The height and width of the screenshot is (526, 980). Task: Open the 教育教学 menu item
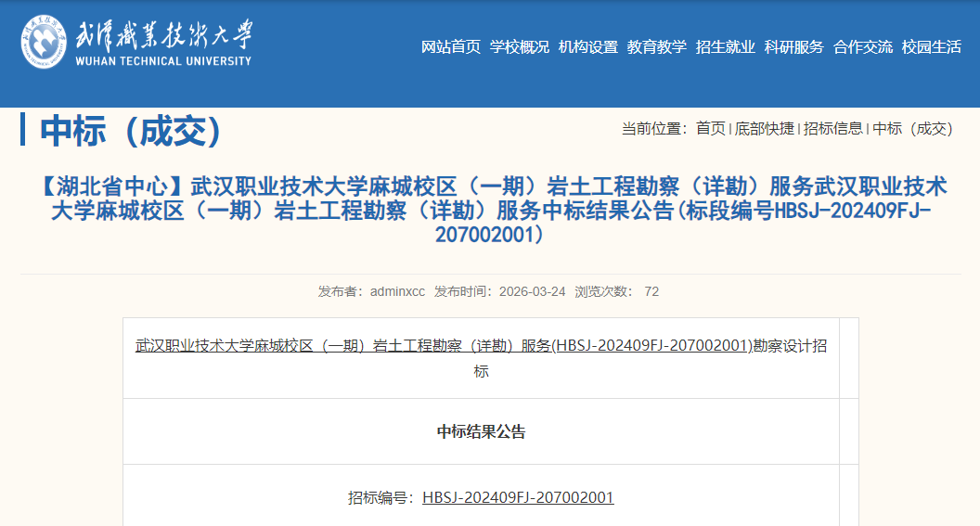click(657, 47)
